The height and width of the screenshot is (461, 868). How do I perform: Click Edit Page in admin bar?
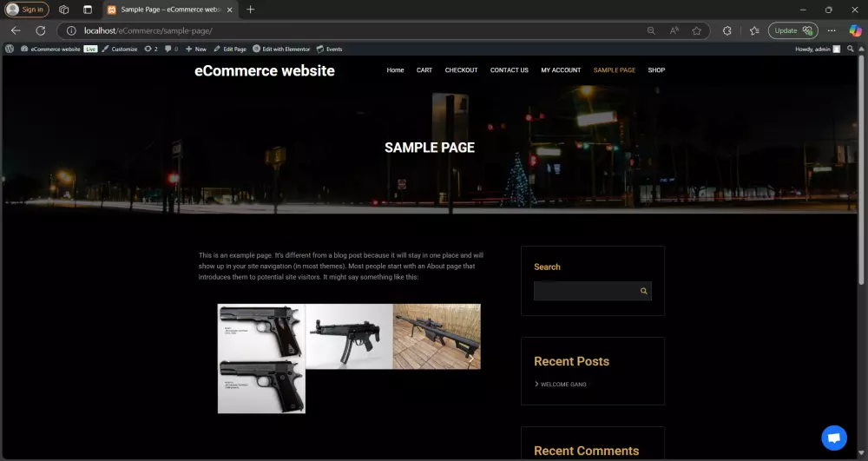tap(230, 49)
